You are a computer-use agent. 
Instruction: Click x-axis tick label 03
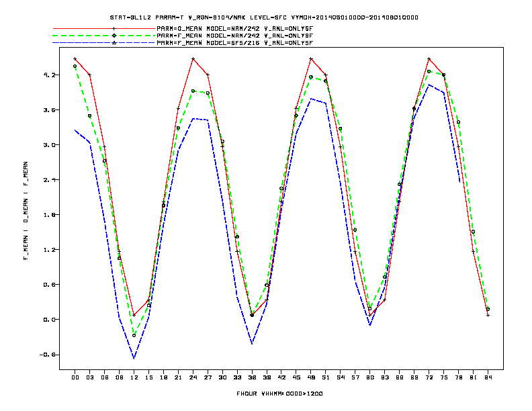click(x=89, y=377)
